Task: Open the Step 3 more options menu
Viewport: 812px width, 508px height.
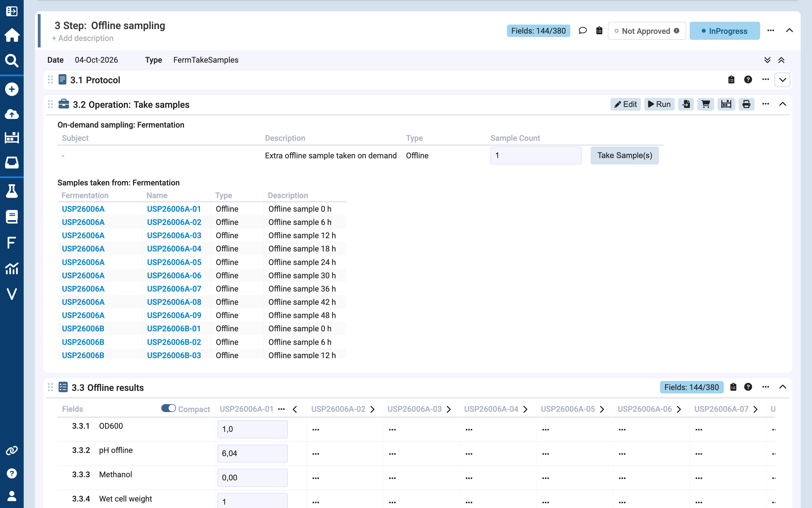Action: [771, 30]
